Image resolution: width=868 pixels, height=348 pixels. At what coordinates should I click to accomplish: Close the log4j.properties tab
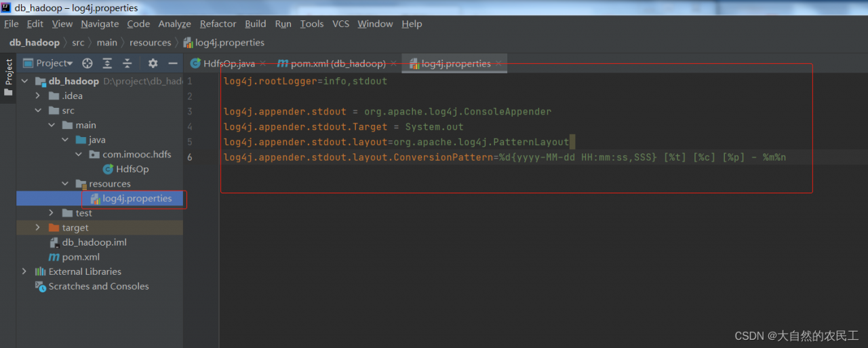(x=498, y=63)
